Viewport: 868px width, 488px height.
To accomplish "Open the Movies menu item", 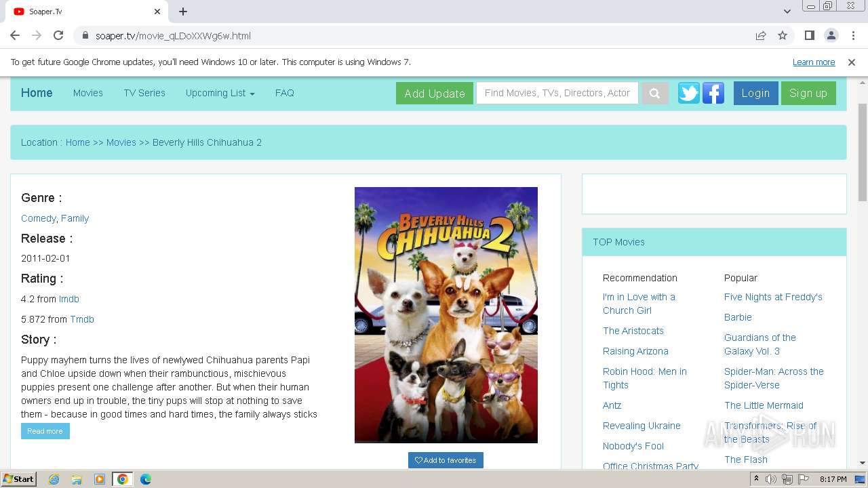I will [88, 93].
